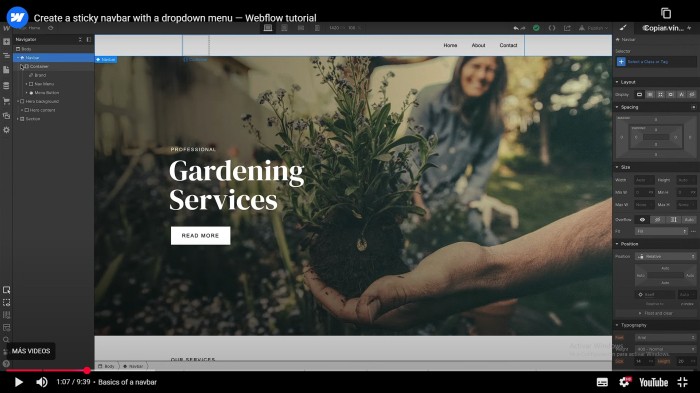
Task: Open the search icon in bottom-left sidebar
Action: point(6,340)
